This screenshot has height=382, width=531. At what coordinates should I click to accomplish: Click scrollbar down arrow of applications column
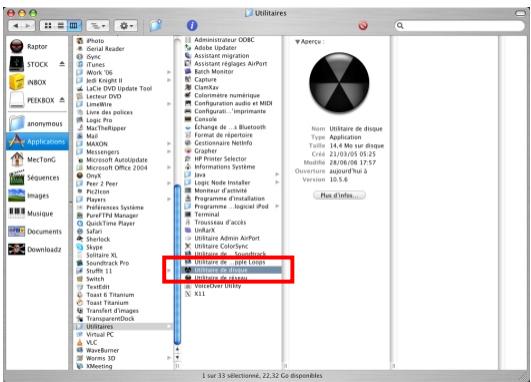click(177, 357)
